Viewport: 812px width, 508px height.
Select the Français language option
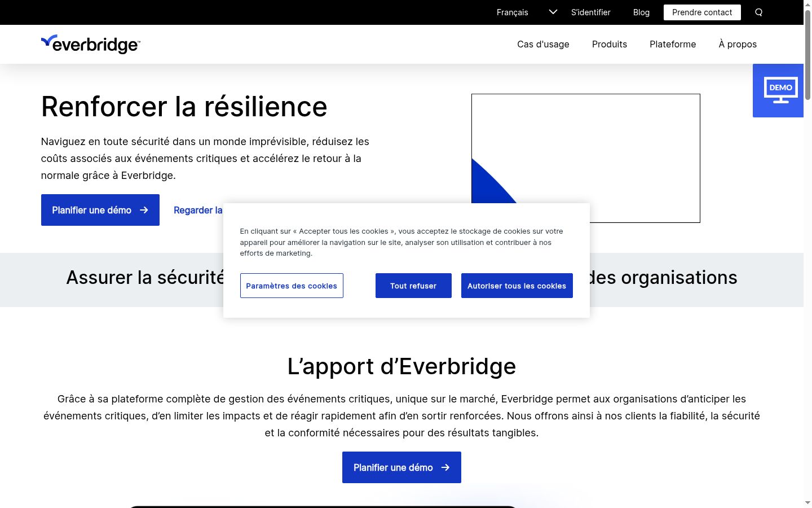coord(512,12)
